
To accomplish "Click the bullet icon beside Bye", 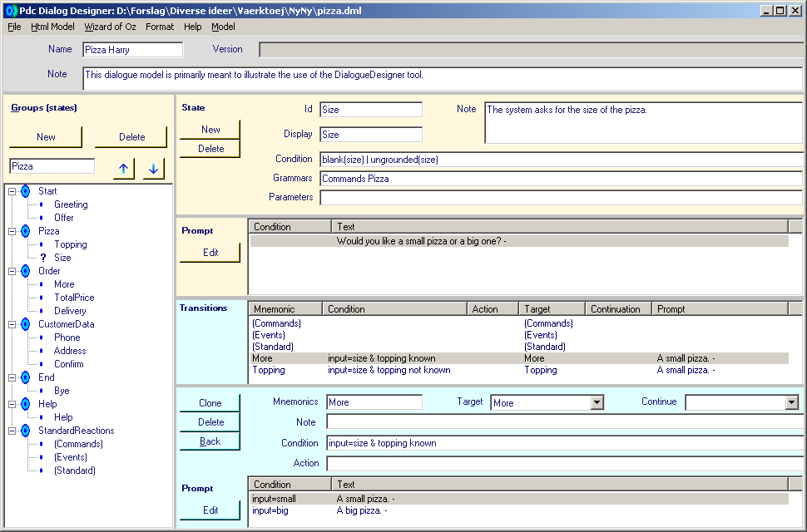I will [x=42, y=391].
